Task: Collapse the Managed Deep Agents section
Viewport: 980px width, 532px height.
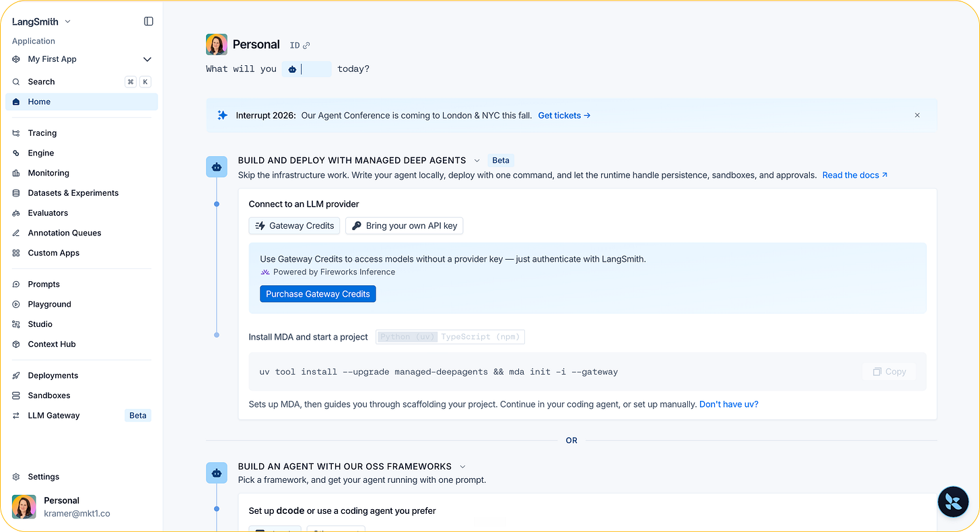Action: [x=477, y=161]
